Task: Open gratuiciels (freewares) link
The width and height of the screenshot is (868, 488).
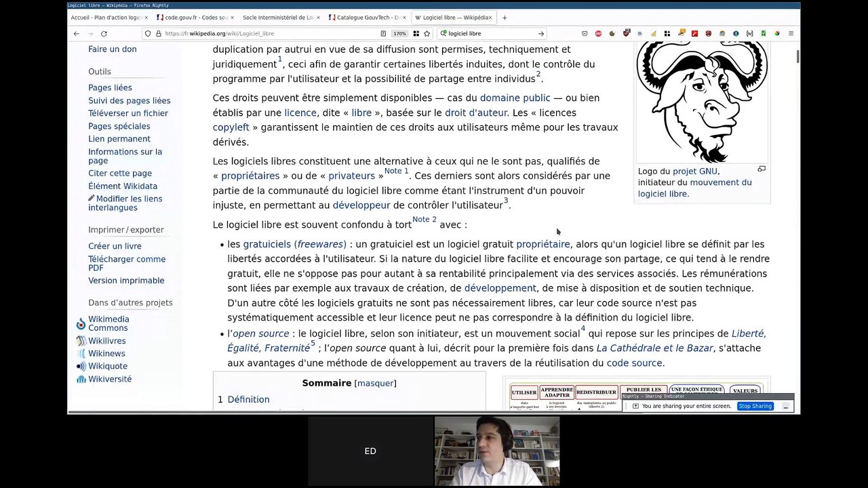Action: point(295,244)
